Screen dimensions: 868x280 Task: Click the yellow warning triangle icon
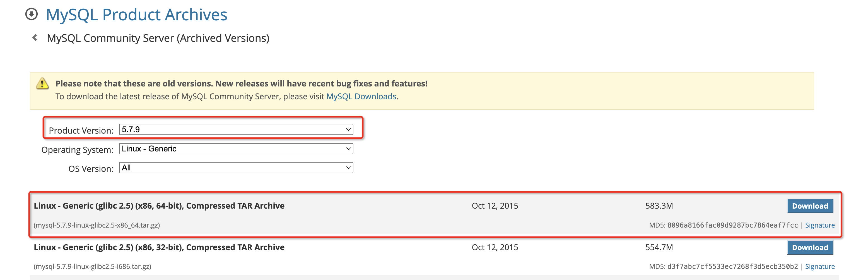pos(42,84)
